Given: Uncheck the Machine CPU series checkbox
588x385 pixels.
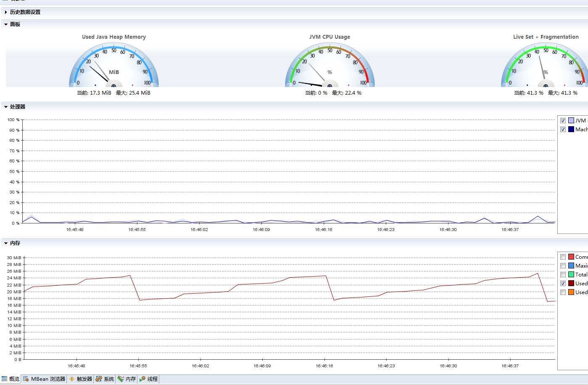Looking at the screenshot, I should (563, 129).
